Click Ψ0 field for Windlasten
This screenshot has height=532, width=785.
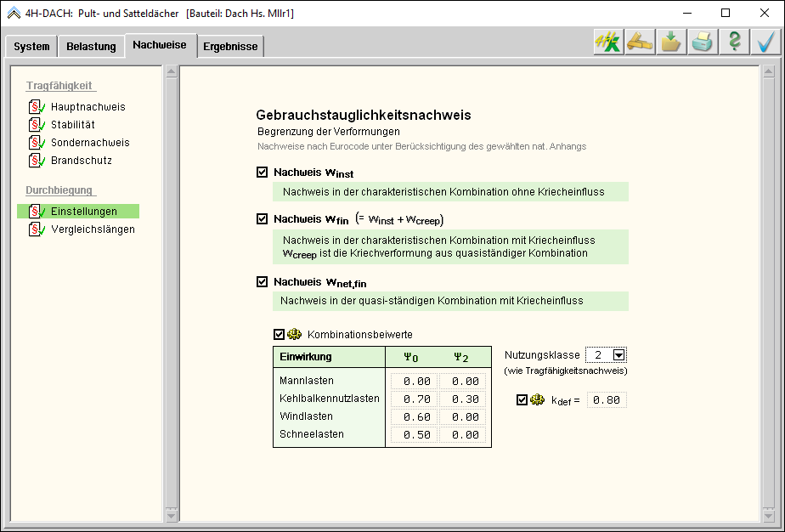(x=415, y=417)
